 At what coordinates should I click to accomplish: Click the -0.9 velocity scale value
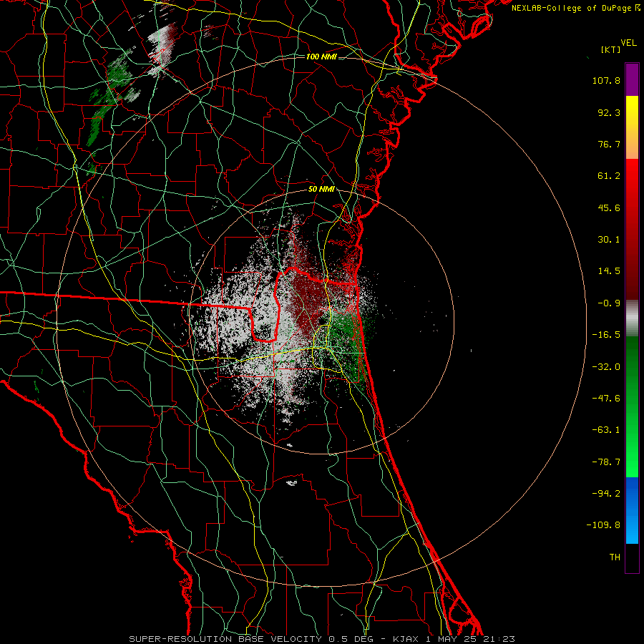[x=609, y=303]
